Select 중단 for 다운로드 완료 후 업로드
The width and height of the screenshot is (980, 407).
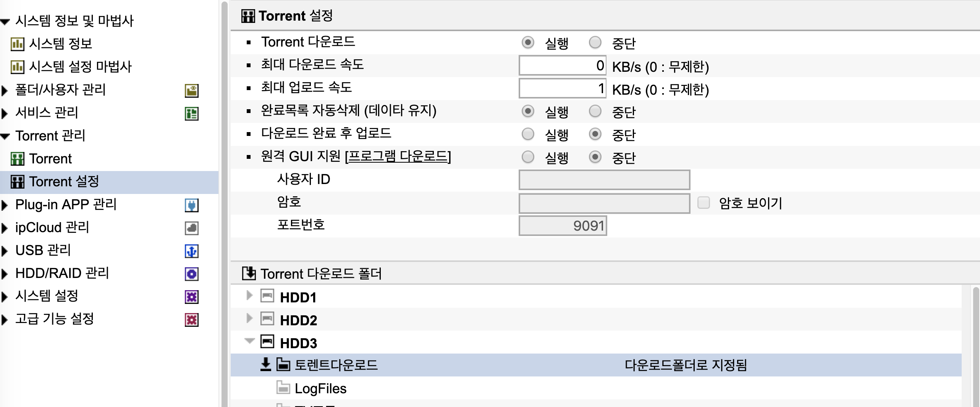[595, 134]
